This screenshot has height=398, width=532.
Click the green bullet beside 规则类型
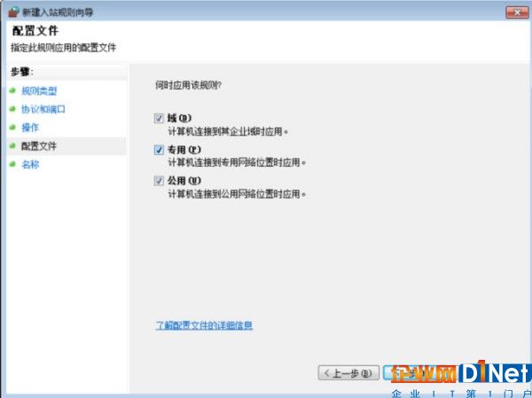[13, 90]
